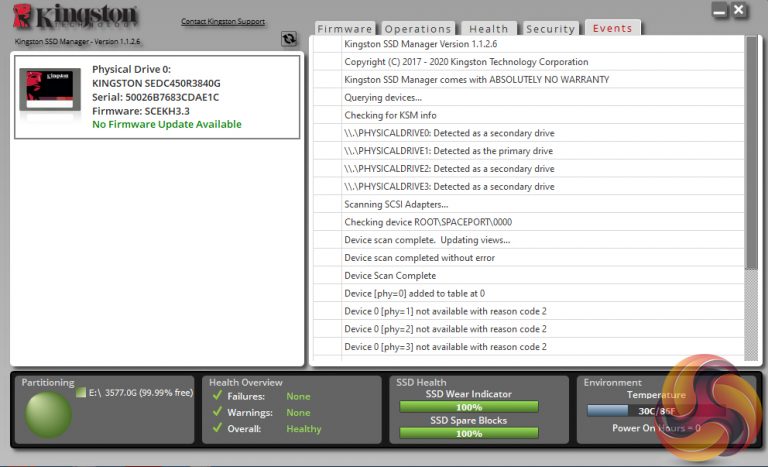Click the Warnings 'None' value
Viewport: 768px width, 467px height.
click(298, 412)
